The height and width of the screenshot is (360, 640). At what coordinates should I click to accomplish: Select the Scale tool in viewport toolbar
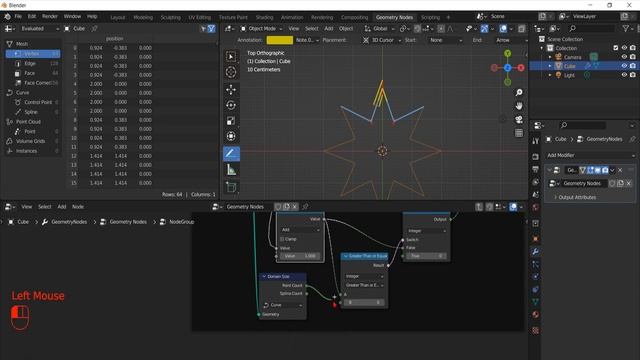coord(231,121)
